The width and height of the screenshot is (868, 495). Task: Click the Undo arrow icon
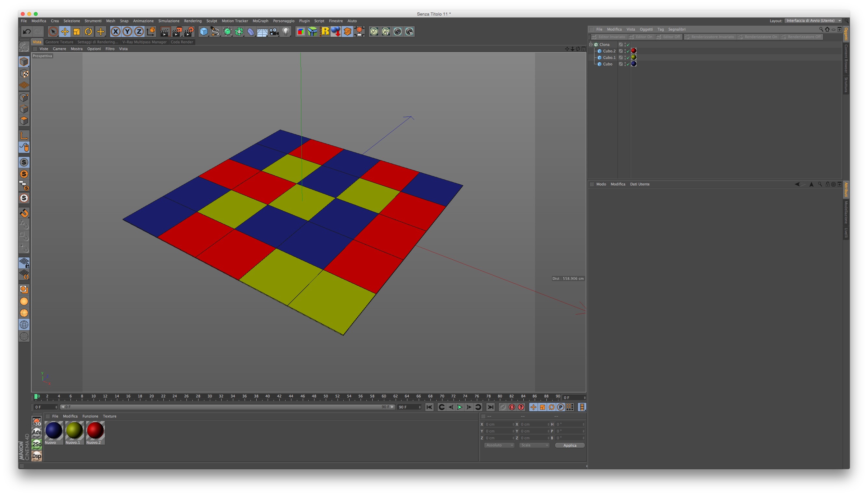27,31
